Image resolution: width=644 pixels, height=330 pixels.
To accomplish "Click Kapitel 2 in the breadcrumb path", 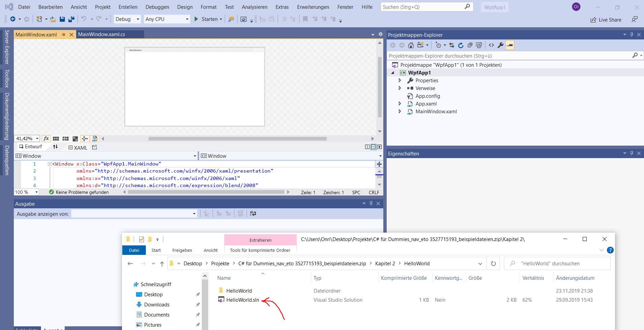I will [385, 264].
